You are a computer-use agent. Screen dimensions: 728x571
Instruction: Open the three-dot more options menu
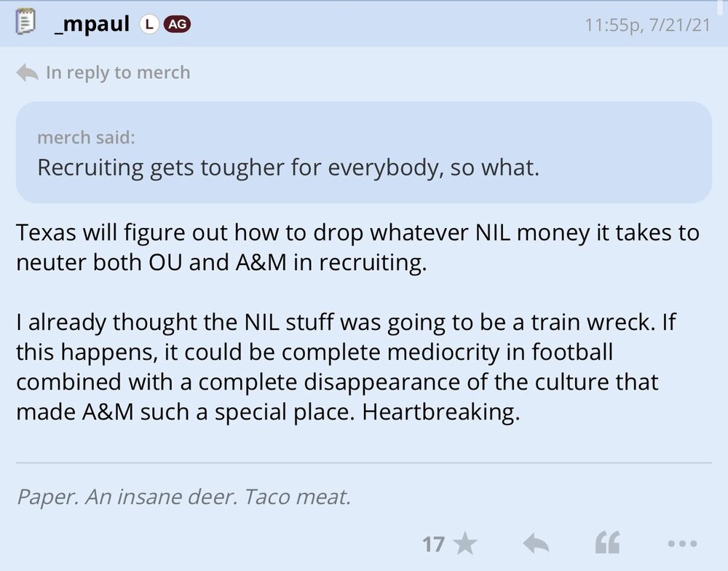coord(681,543)
